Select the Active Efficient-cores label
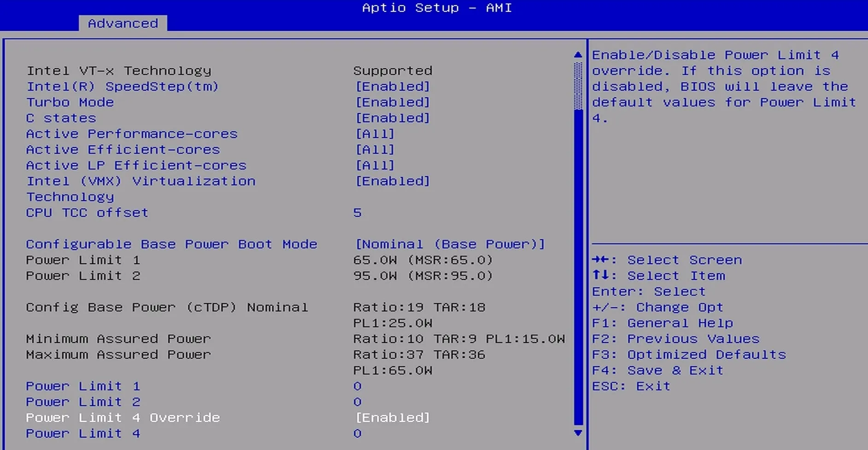The width and height of the screenshot is (868, 450). tap(123, 150)
